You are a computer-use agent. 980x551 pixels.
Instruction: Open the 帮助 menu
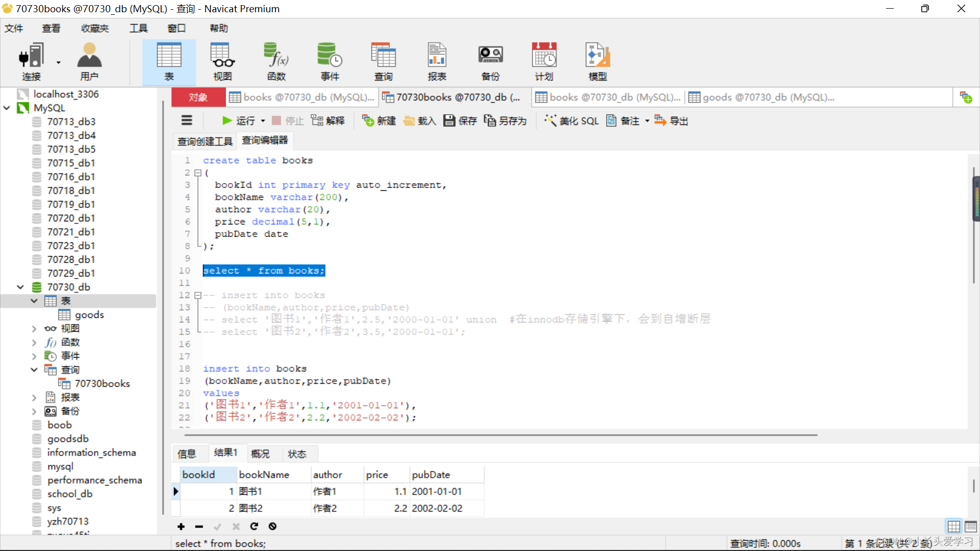219,28
